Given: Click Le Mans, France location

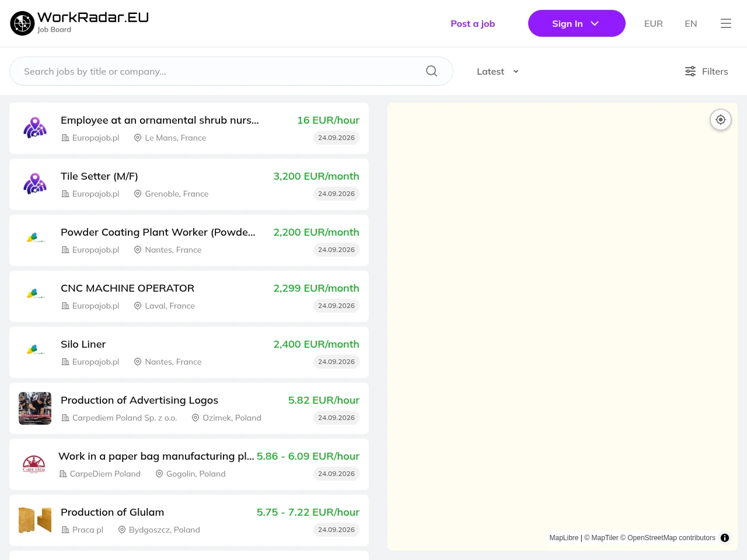Looking at the screenshot, I should click(x=175, y=138).
